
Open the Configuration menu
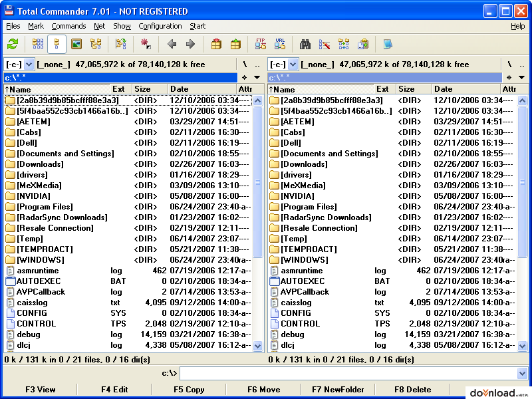click(160, 26)
